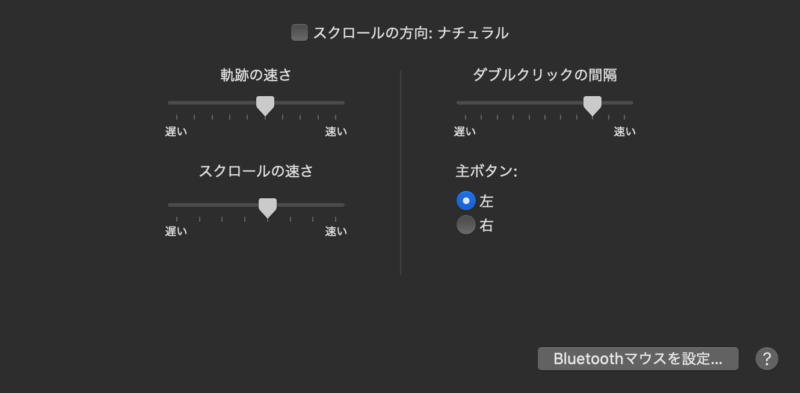Screen dimensions: 800x393
Task: Select the 左 primary button radio
Action: click(466, 201)
